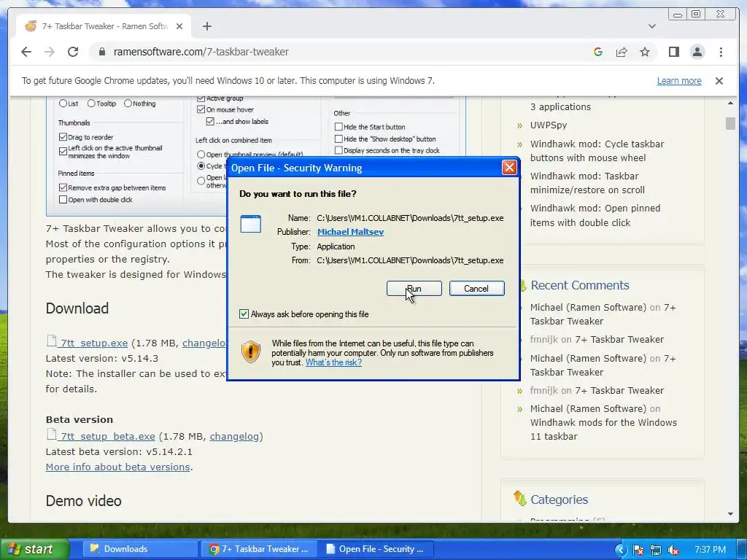The height and width of the screenshot is (560, 747).
Task: Check Hide the Start button
Action: tap(338, 127)
